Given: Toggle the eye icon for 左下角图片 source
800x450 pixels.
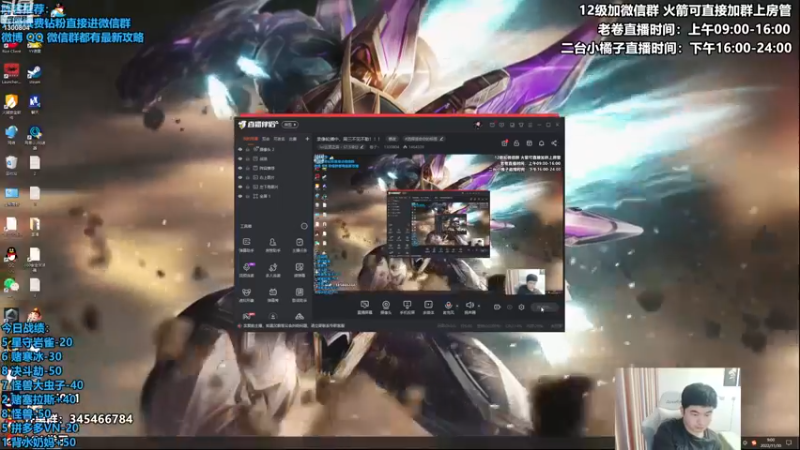Looking at the screenshot, I should (x=240, y=187).
